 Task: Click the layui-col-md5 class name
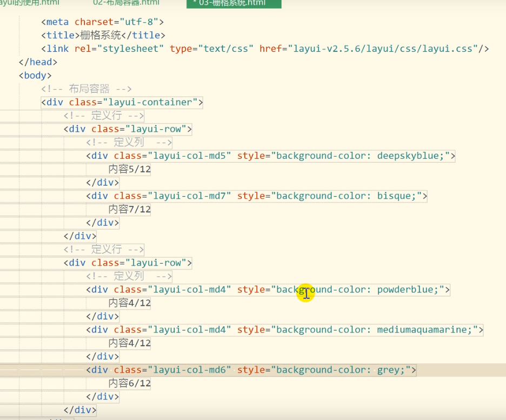click(x=189, y=156)
